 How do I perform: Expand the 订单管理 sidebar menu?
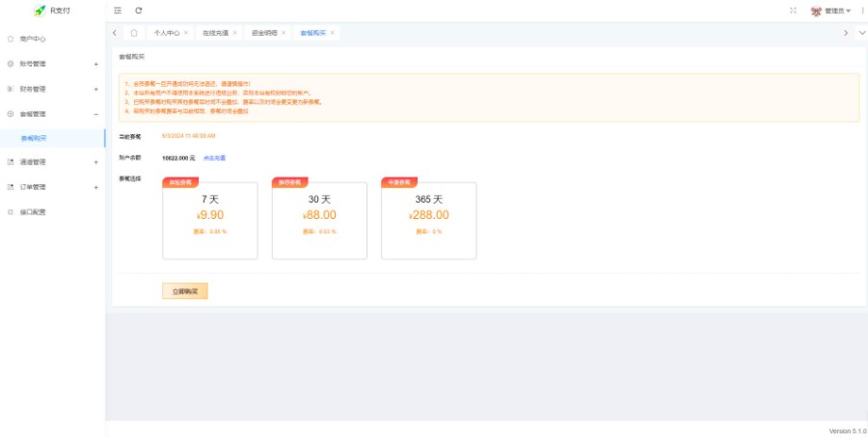53,187
